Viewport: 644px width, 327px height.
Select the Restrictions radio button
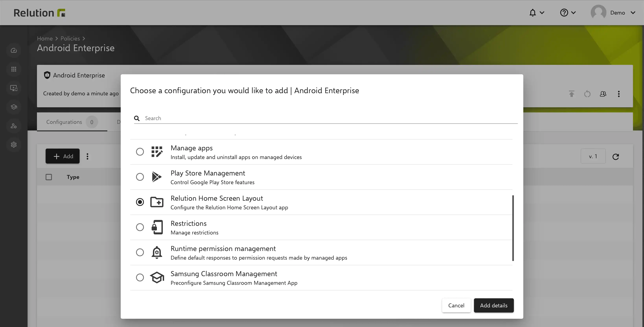click(x=140, y=227)
